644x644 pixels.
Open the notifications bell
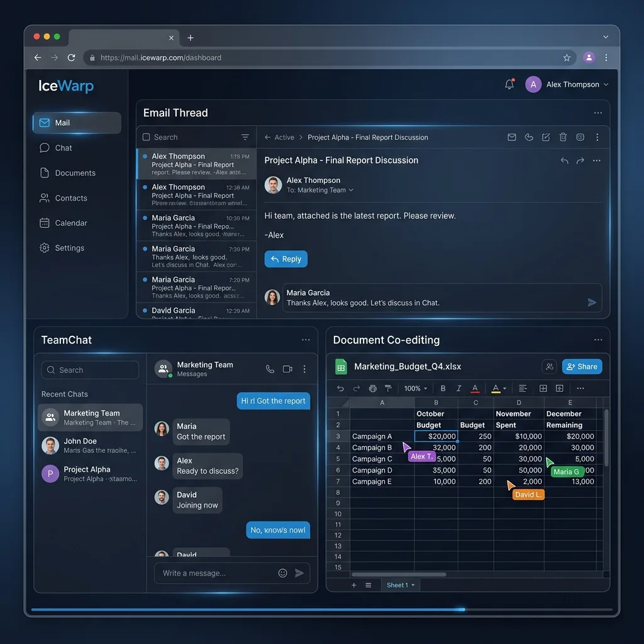pyautogui.click(x=509, y=84)
